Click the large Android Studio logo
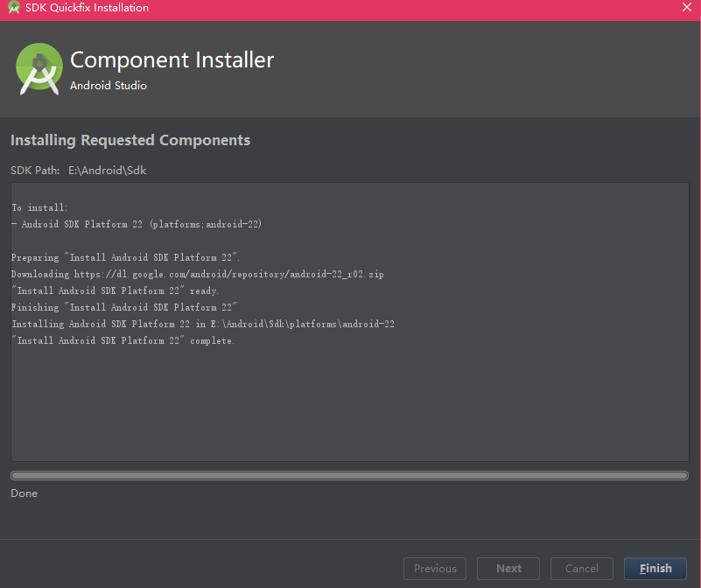 [39, 69]
